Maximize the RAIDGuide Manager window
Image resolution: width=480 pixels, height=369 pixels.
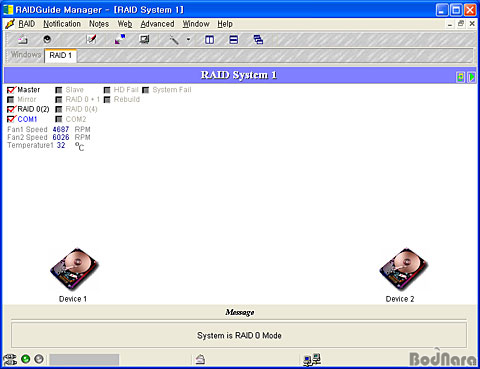click(456, 10)
